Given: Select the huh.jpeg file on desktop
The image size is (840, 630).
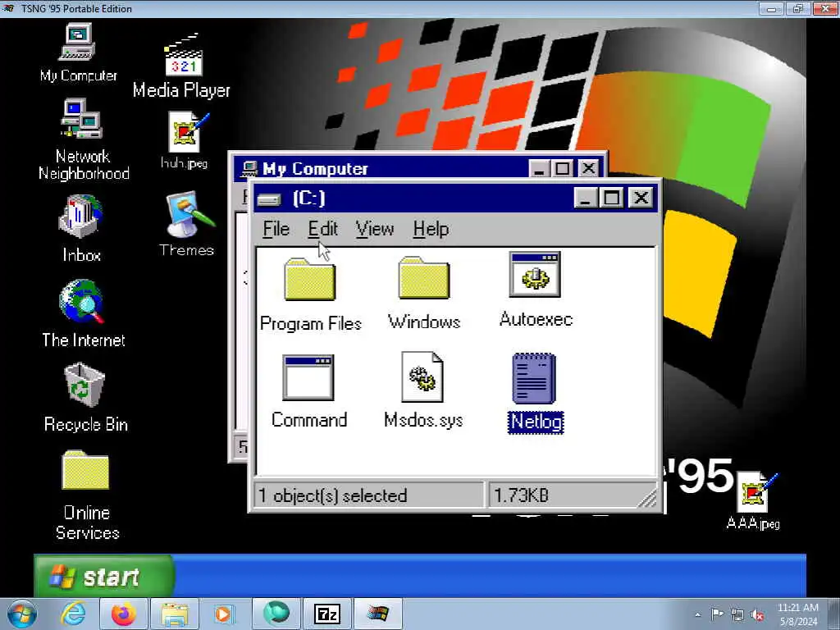Looking at the screenshot, I should pos(185,140).
